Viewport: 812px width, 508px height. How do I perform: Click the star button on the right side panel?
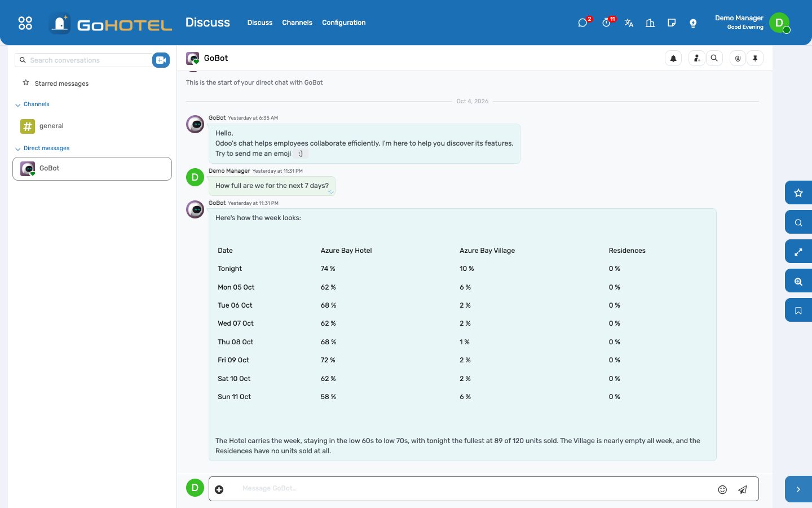click(798, 193)
